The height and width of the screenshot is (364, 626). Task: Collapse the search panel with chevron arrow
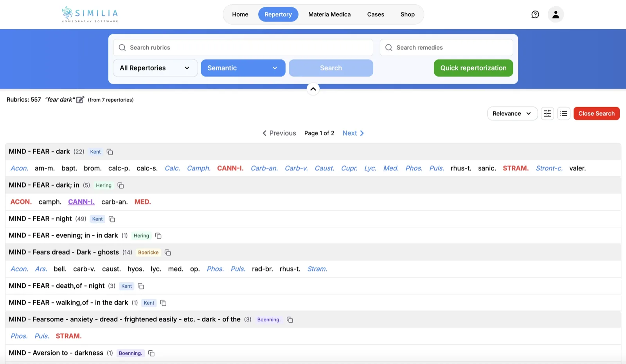tap(313, 89)
